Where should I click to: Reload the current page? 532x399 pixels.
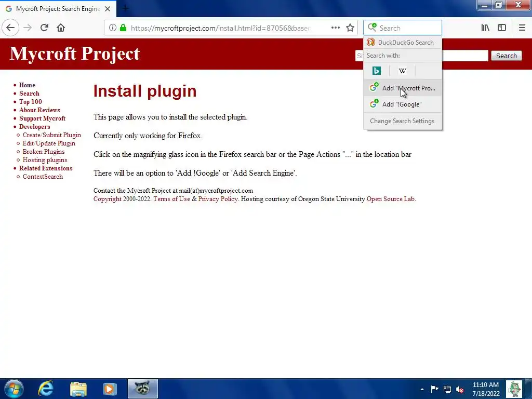tap(44, 28)
